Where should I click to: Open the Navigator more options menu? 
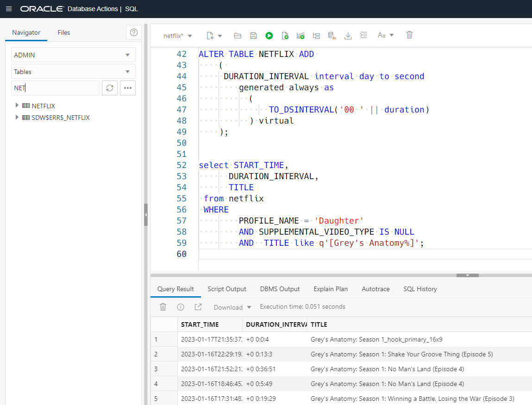pyautogui.click(x=128, y=88)
